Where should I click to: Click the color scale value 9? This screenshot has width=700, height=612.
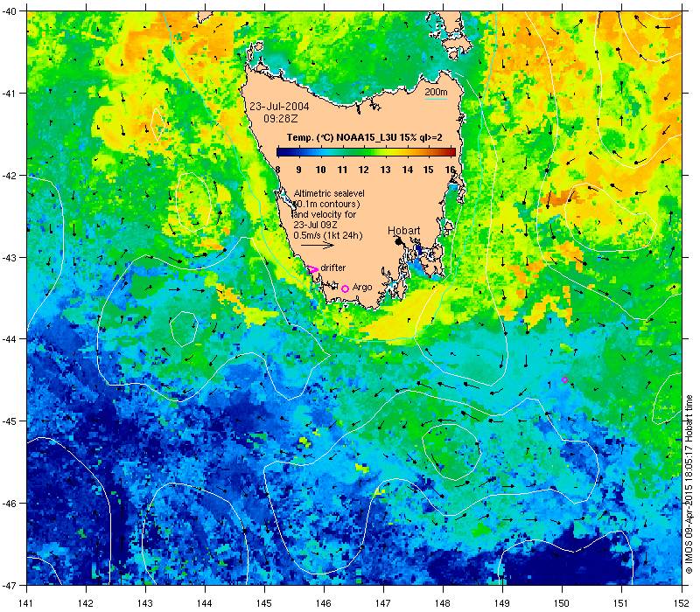coord(298,170)
